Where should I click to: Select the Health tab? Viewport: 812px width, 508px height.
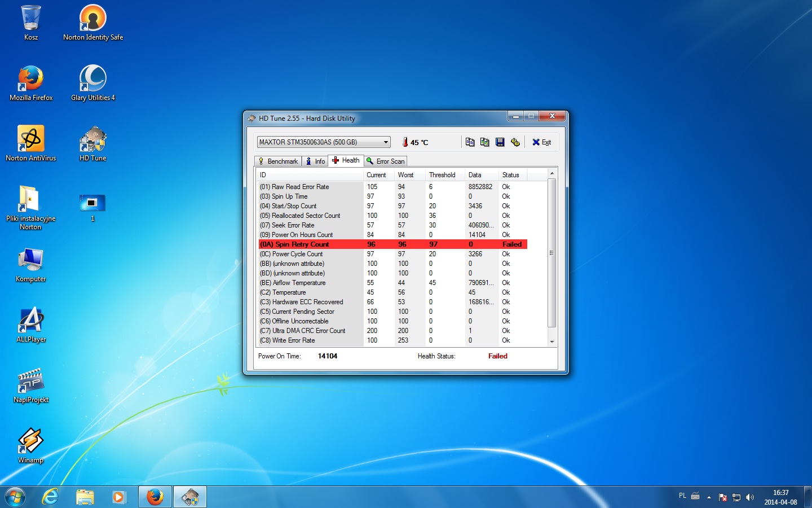346,160
